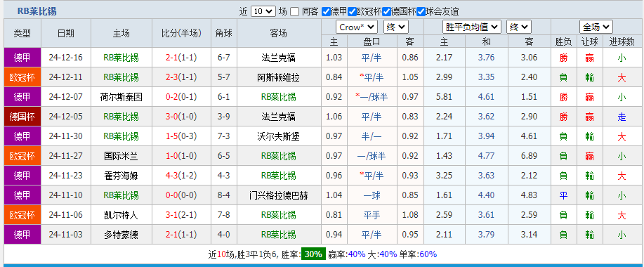This screenshot has height=267, width=644.
Task: Toggle the 同客 checkbox
Action: tap(294, 11)
